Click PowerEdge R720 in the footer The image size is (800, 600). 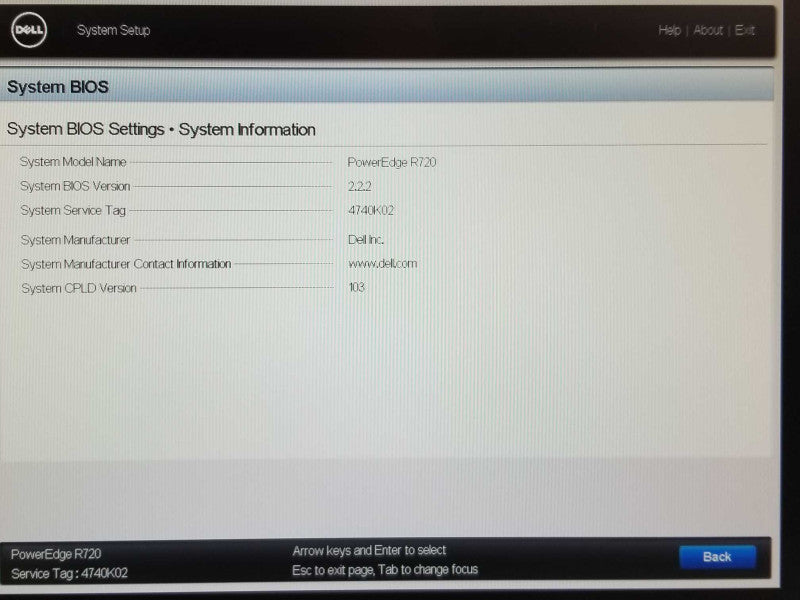[56, 554]
